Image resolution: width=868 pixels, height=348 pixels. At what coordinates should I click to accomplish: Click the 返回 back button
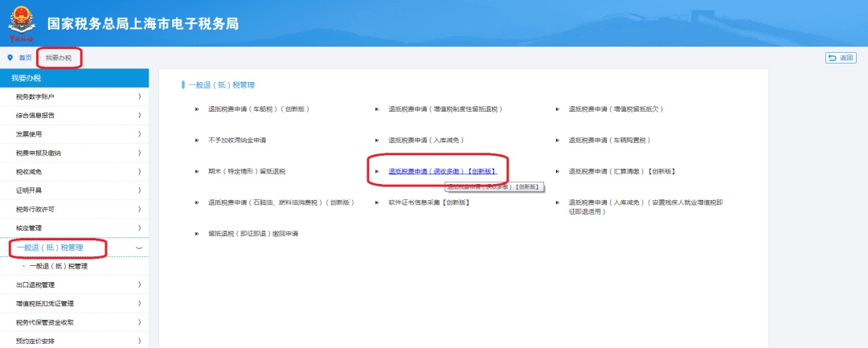(841, 58)
